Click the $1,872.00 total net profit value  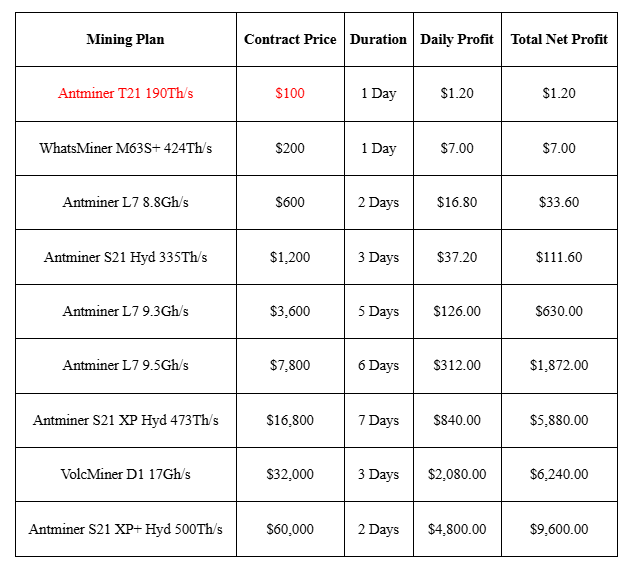559,366
